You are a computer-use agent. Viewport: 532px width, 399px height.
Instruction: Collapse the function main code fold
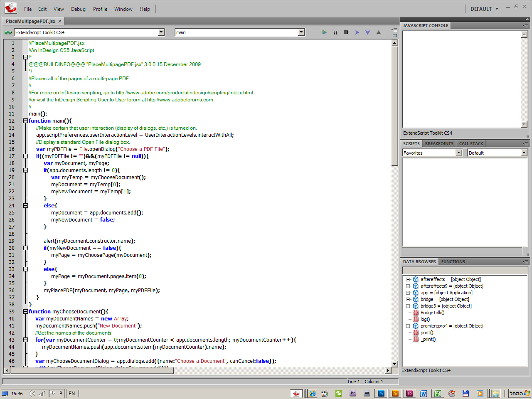(x=25, y=121)
